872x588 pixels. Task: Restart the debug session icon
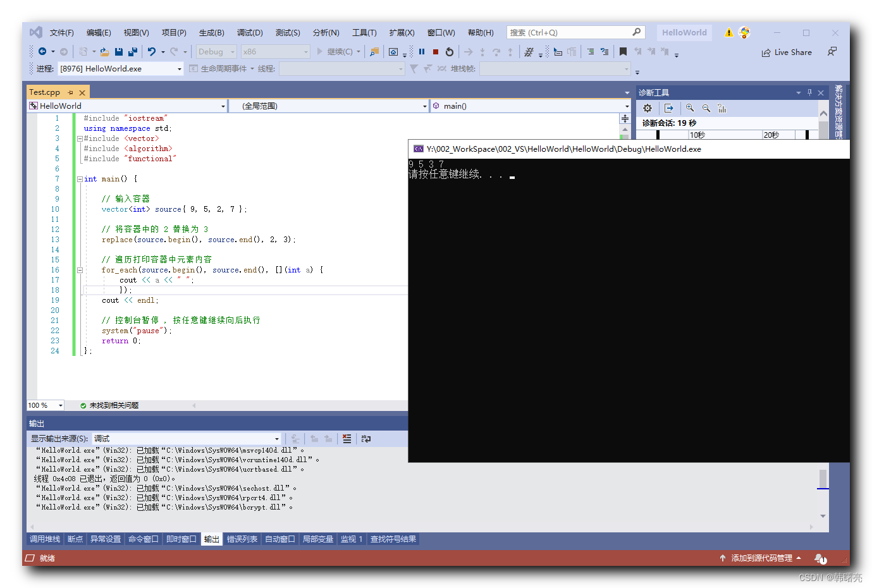(x=450, y=52)
